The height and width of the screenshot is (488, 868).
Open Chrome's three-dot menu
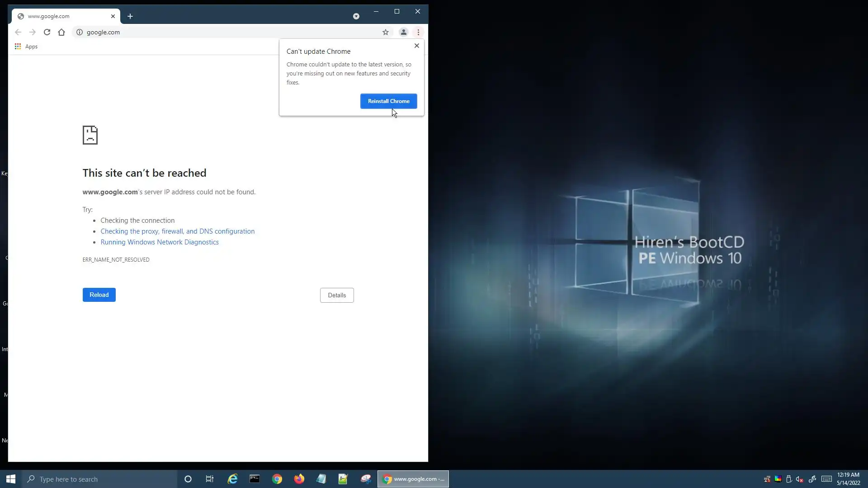(x=418, y=32)
